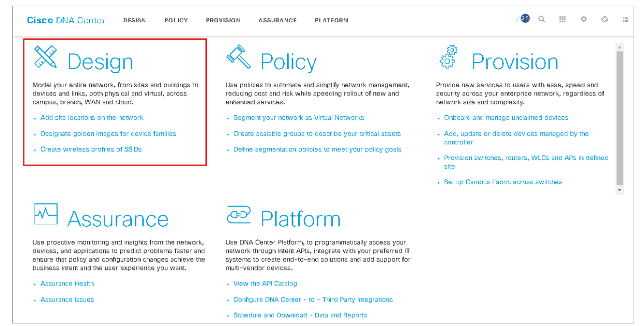Click the help globe icon in header

(x=605, y=20)
